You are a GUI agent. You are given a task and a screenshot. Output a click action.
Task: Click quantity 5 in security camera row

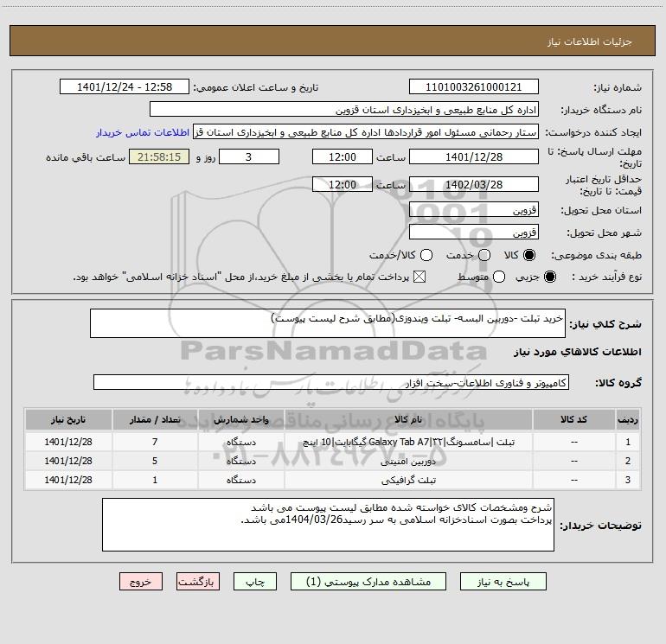pos(155,461)
